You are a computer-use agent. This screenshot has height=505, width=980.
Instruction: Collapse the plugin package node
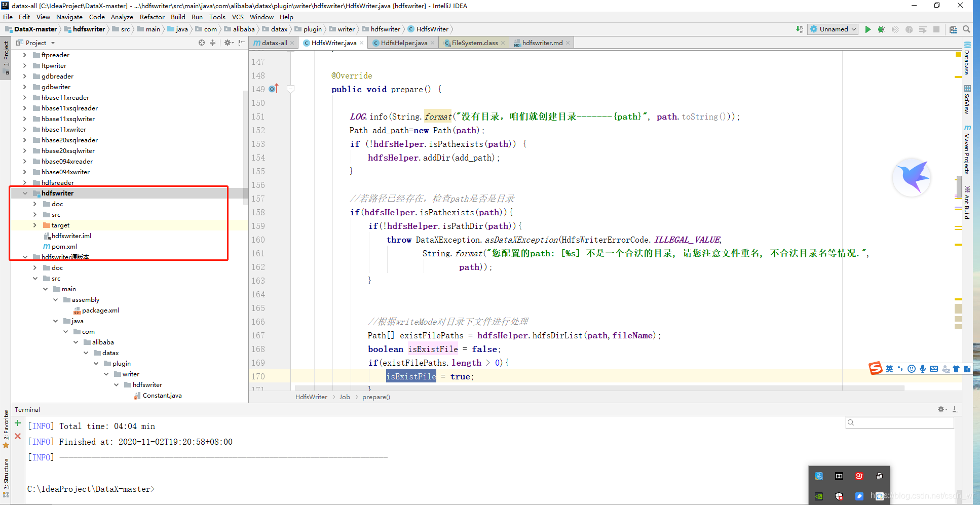[x=96, y=363]
